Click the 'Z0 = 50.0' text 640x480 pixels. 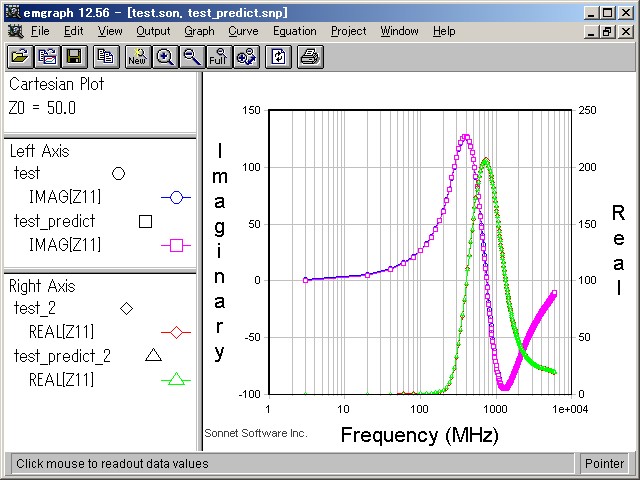(x=42, y=108)
